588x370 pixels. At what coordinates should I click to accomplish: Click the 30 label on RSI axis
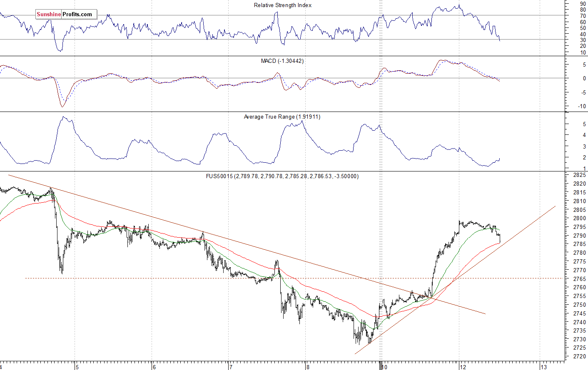(x=583, y=40)
